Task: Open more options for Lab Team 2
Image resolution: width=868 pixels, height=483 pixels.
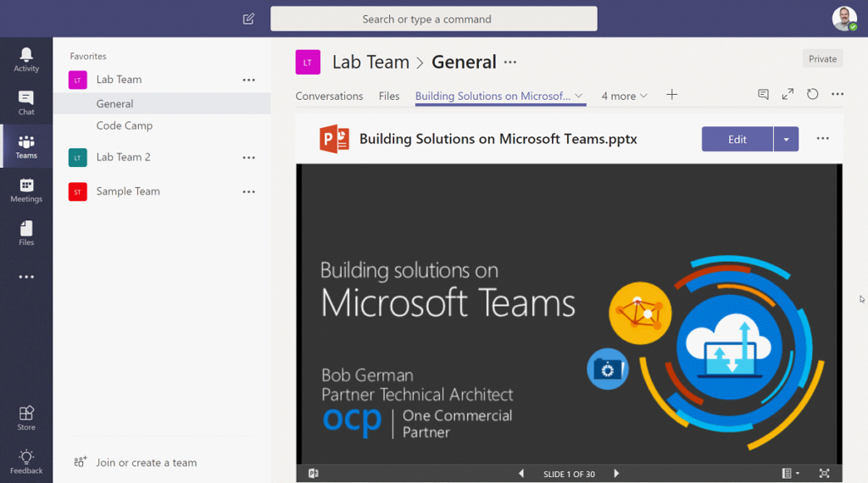Action: coord(249,158)
